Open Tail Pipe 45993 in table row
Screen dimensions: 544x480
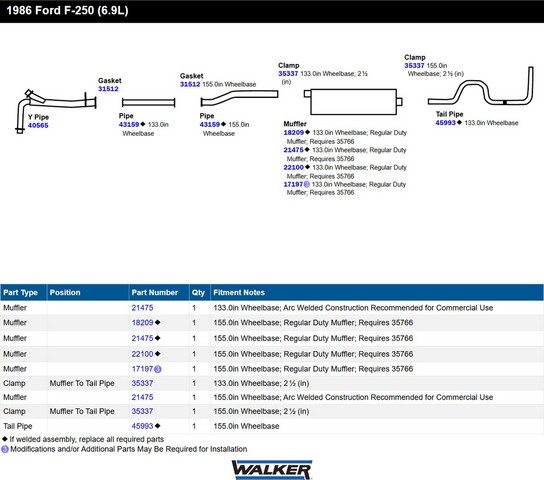pos(142,426)
